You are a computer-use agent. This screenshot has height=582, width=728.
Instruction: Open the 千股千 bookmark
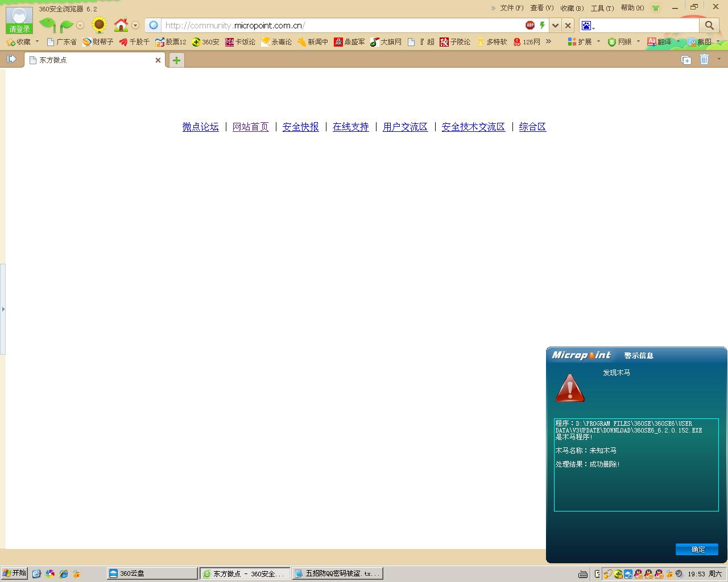pos(134,42)
